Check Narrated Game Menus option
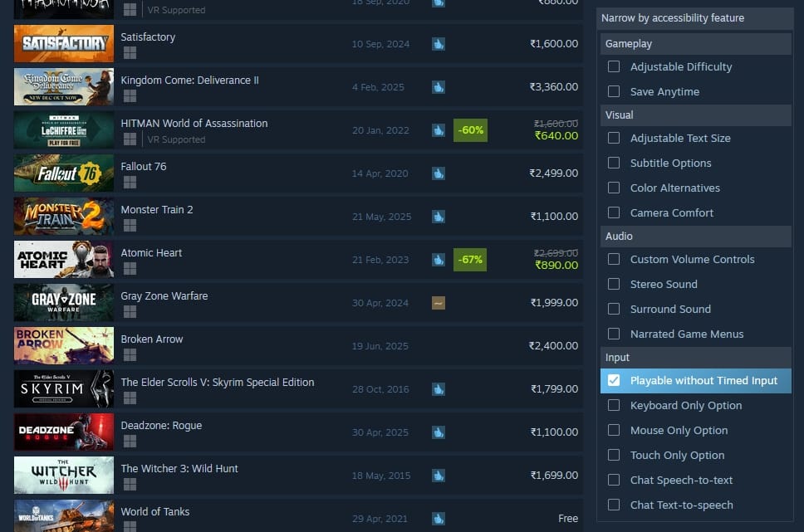Viewport: 804px width, 532px height. (x=614, y=334)
